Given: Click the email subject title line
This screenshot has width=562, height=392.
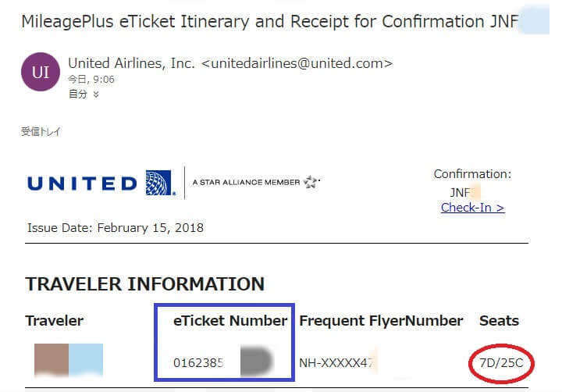Looking at the screenshot, I should click(x=265, y=21).
